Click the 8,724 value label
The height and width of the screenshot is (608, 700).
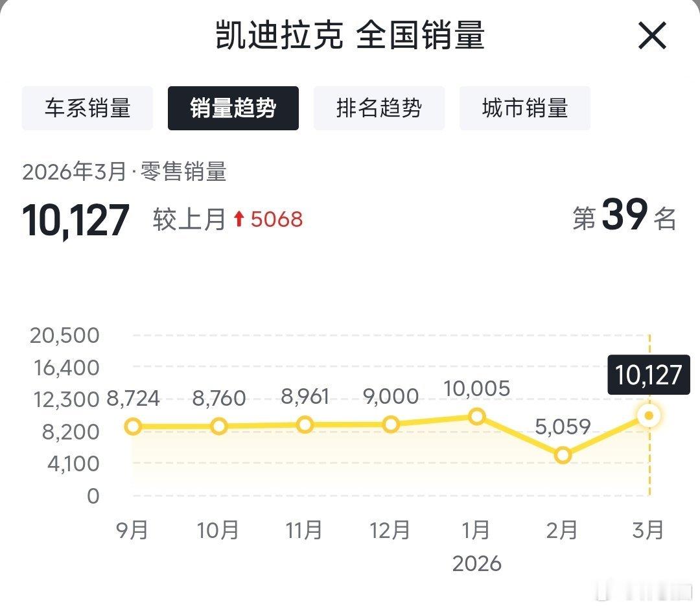(133, 398)
